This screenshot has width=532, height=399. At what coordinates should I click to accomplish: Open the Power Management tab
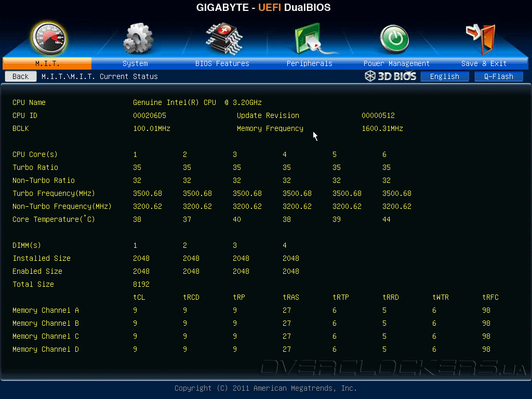pos(396,63)
